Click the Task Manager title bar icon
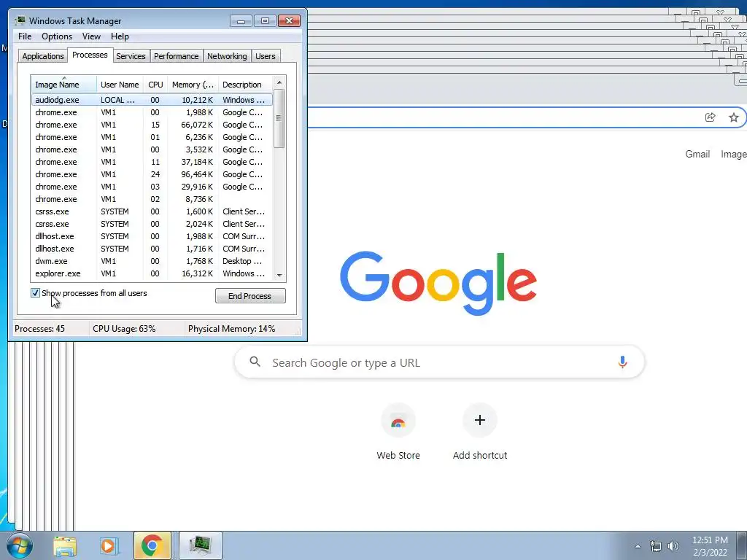This screenshot has height=560, width=747. [20, 20]
